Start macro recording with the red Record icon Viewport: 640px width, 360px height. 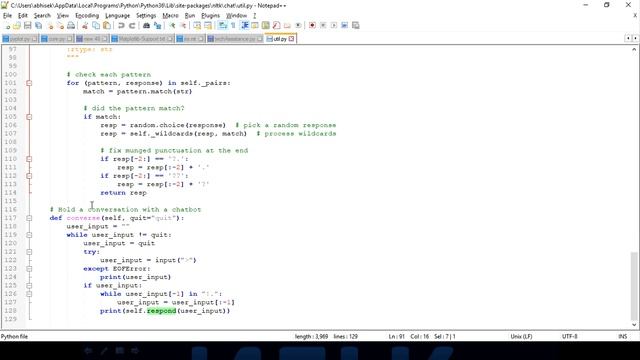(312, 25)
